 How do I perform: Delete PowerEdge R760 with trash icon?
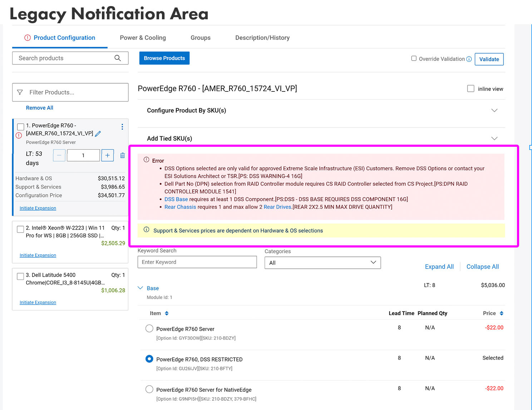123,155
